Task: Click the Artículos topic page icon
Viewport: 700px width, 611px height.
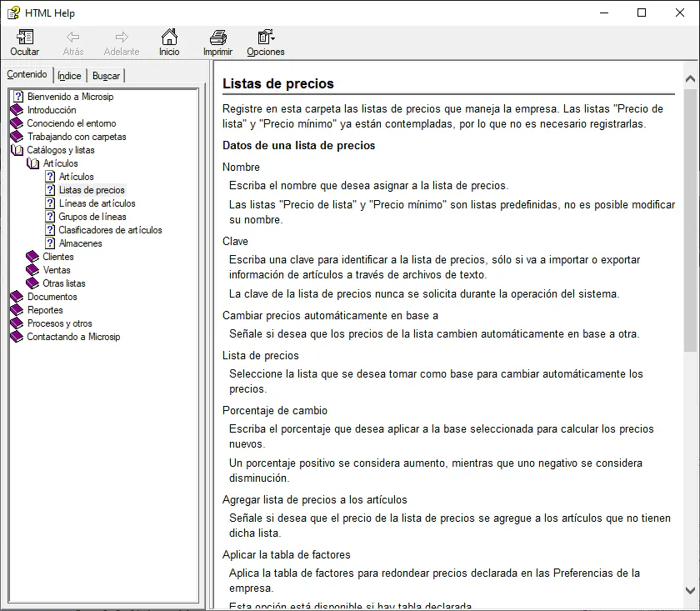Action: (51, 177)
